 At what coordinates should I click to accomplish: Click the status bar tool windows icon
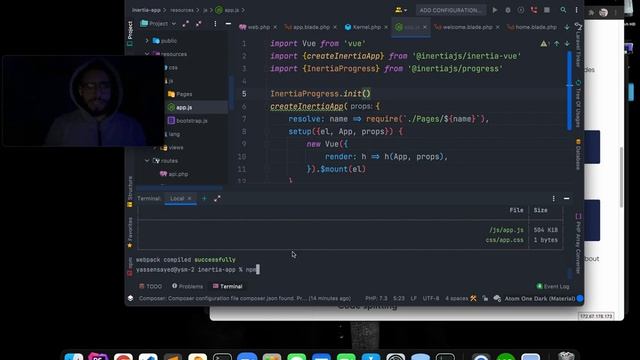point(130,298)
